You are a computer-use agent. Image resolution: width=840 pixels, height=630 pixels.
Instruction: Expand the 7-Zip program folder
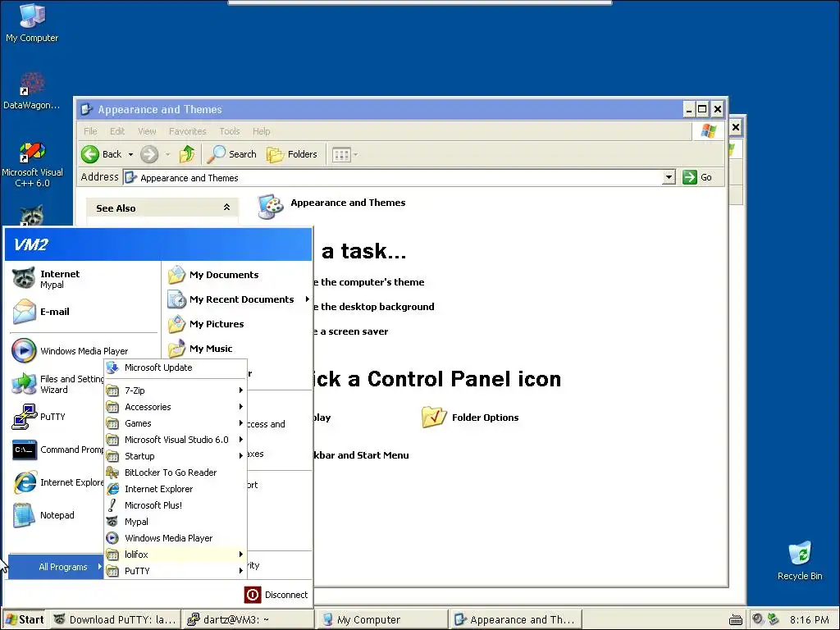[x=176, y=390]
